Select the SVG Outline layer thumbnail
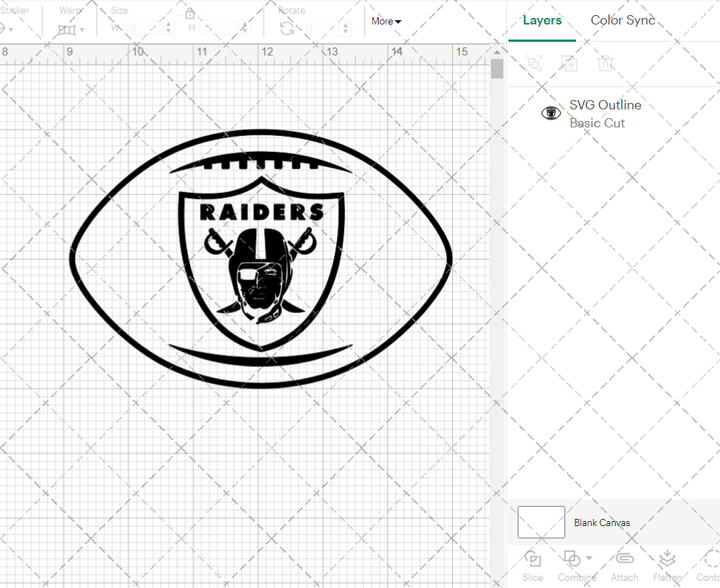The image size is (720, 588). point(551,113)
